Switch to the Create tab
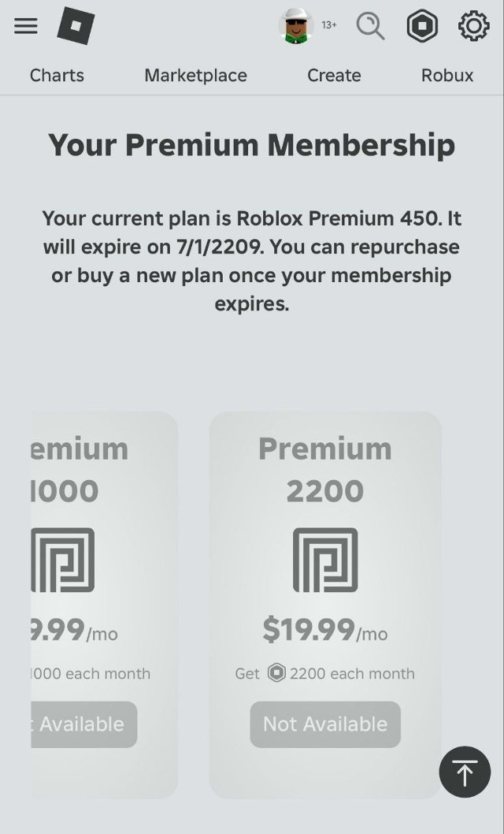The image size is (504, 834). 334,76
